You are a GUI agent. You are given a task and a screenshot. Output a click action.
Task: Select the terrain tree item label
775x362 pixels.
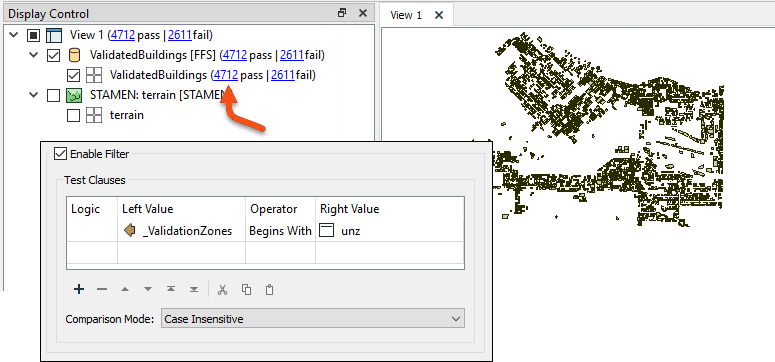pyautogui.click(x=127, y=115)
